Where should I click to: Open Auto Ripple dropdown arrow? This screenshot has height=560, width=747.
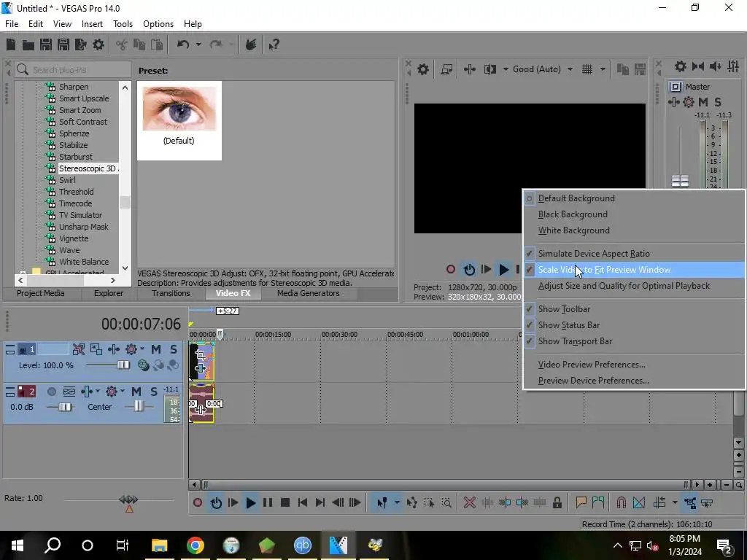tap(675, 503)
